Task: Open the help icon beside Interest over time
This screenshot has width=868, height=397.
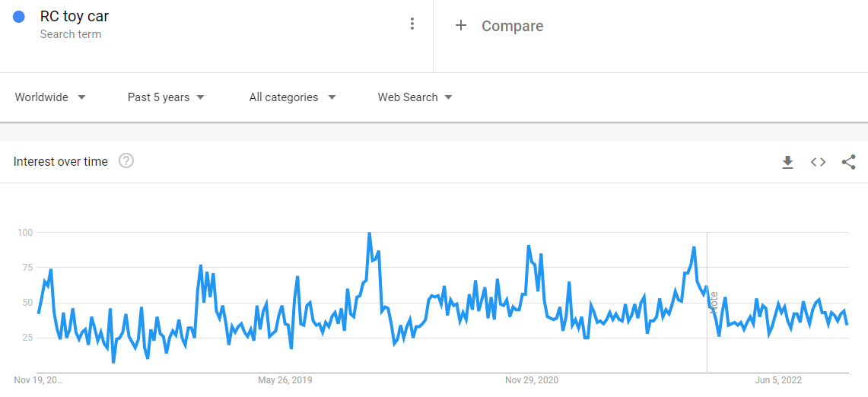Action: pyautogui.click(x=126, y=161)
